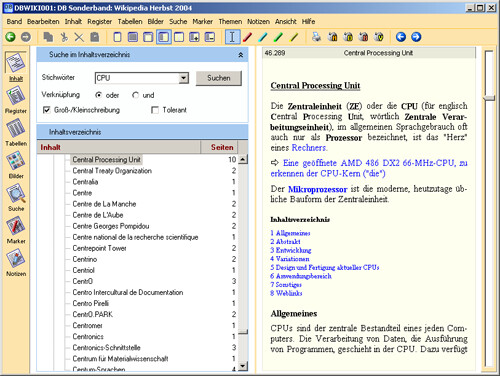The image size is (500, 376).
Task: Click the layout icon with minus sign
Action: [x=209, y=37]
